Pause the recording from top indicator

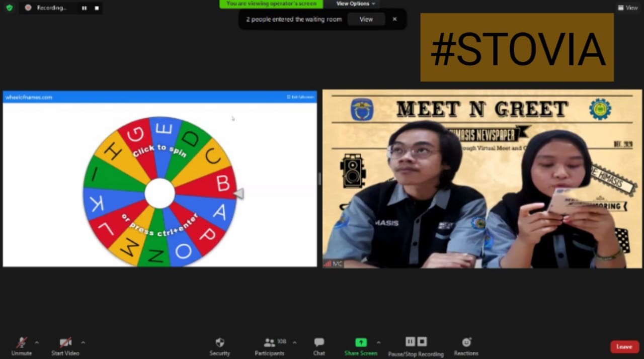pyautogui.click(x=85, y=8)
